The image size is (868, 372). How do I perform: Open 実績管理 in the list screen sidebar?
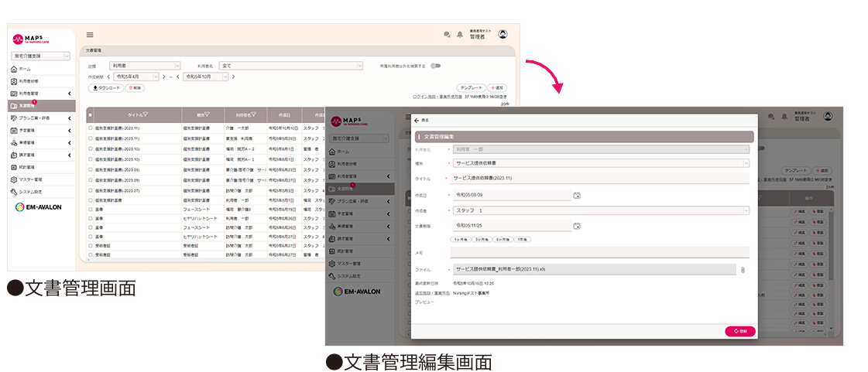(x=42, y=142)
